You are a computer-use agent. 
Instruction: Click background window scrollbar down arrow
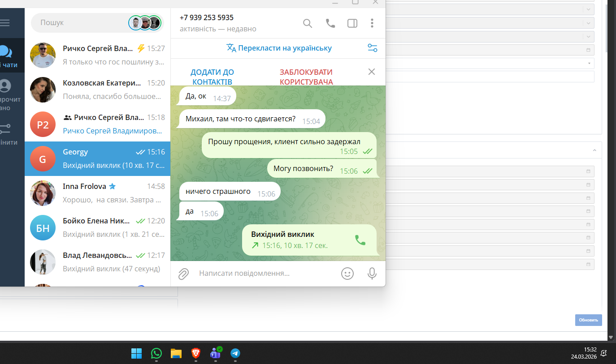pyautogui.click(x=611, y=337)
